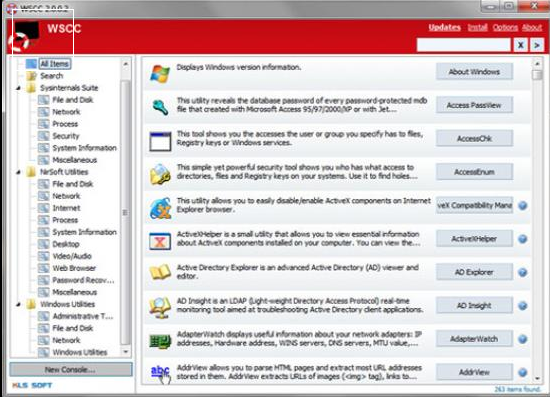This screenshot has height=397, width=550.
Task: Launch AdapterWatch button
Action: [474, 339]
